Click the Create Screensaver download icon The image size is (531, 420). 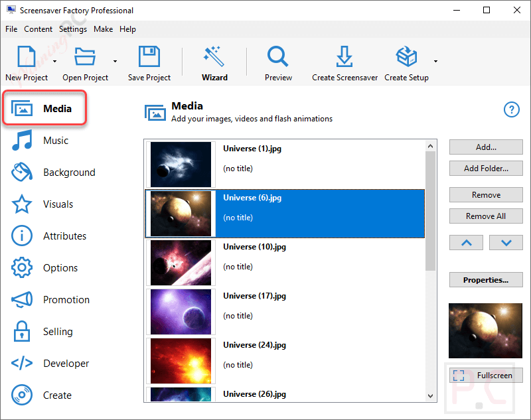click(344, 56)
